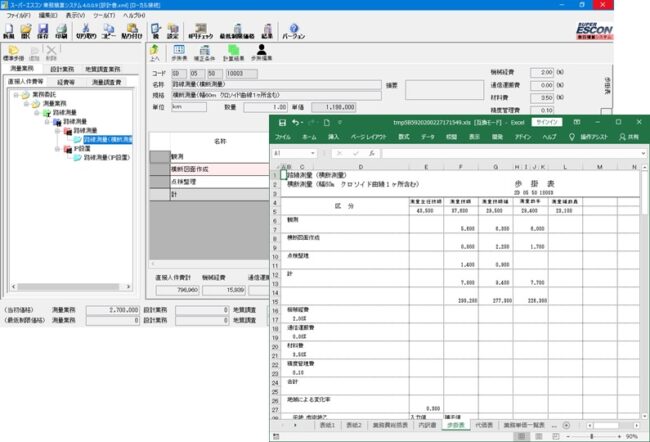Screen dimensions: 650x442
Task: Open the ファイル menu in the ESCON window
Action: pyautogui.click(x=18, y=15)
